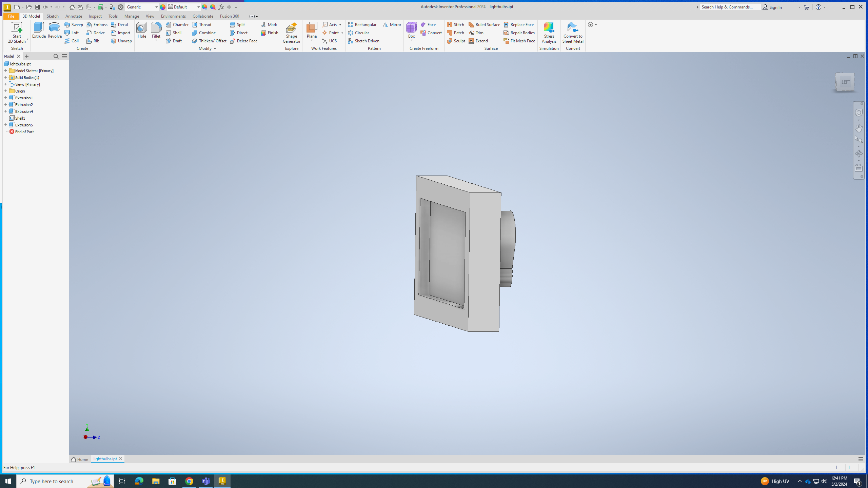Choose the Coil tool
This screenshot has height=488, width=868.
[x=72, y=41]
